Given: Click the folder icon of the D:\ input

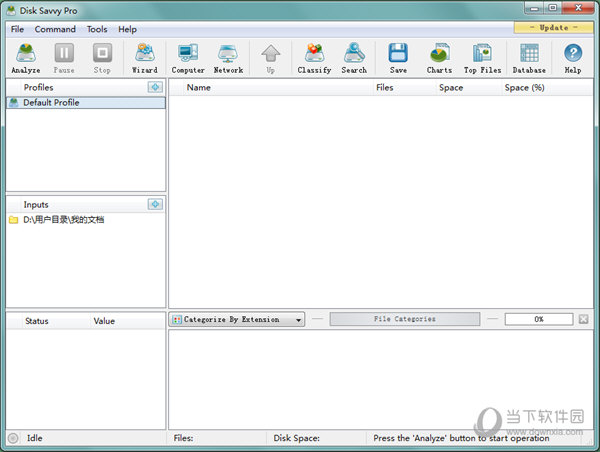Looking at the screenshot, I should tap(13, 220).
